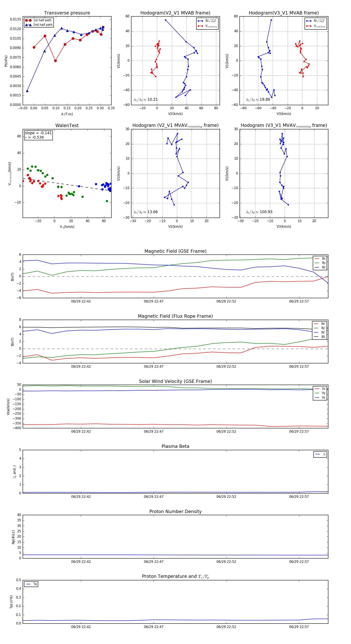Select the Vx legend entry
351x644 pixels.
pyautogui.click(x=320, y=389)
